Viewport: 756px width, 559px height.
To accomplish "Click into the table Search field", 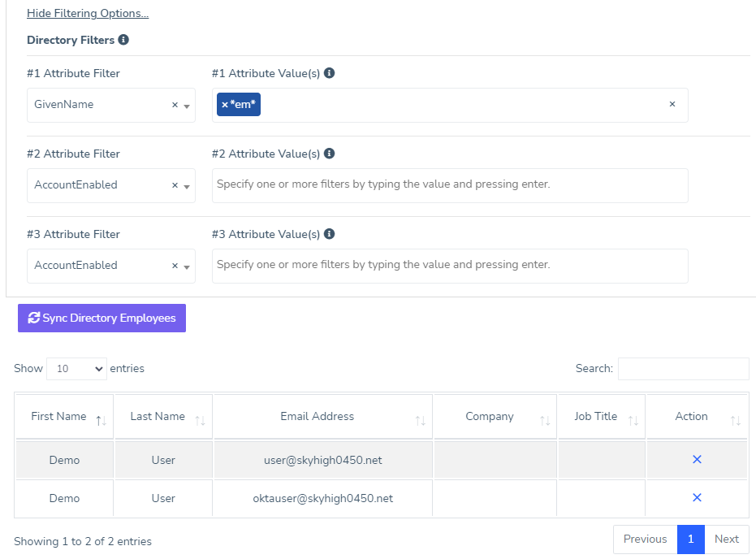I will [683, 369].
